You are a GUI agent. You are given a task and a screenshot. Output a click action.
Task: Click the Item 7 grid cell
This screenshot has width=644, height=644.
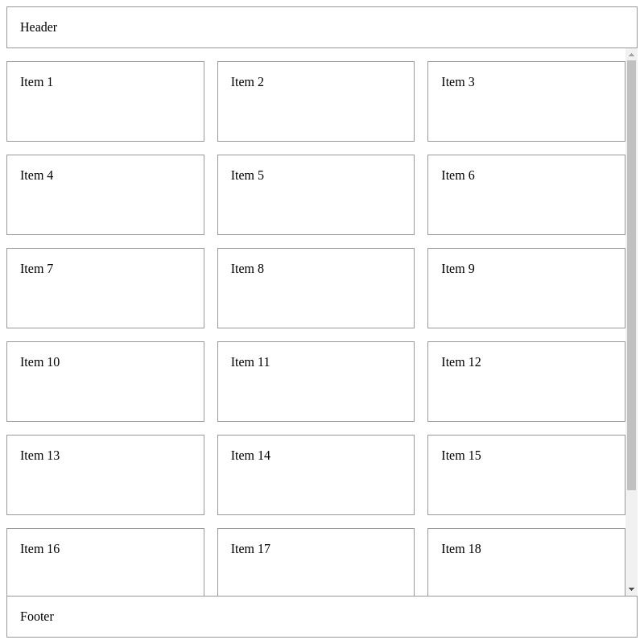point(105,288)
